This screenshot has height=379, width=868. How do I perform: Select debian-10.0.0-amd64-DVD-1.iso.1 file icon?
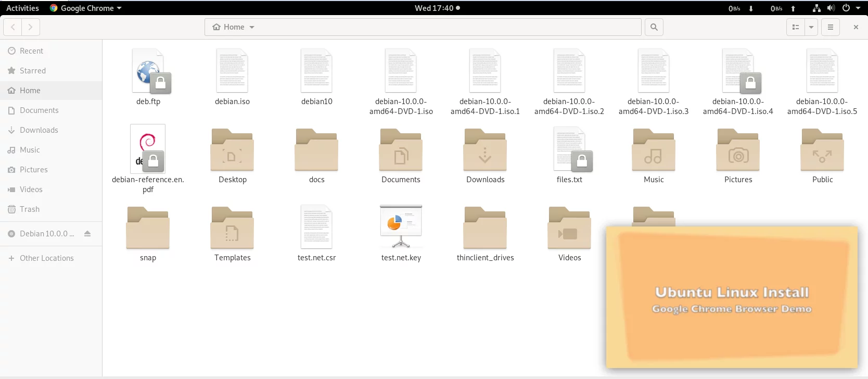point(485,71)
